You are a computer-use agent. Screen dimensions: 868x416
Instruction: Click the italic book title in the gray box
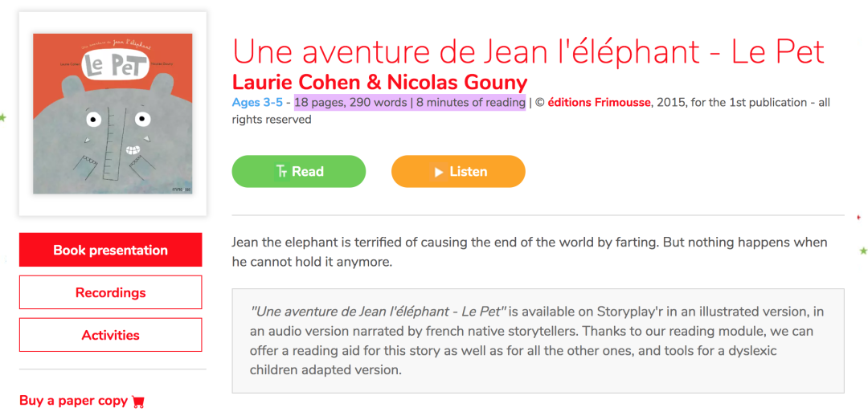tap(378, 312)
